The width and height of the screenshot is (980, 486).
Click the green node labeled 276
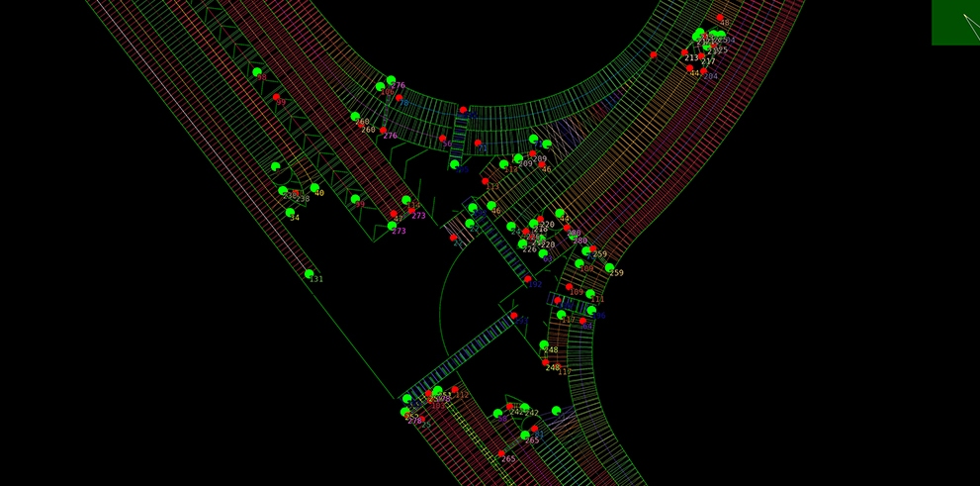(391, 80)
